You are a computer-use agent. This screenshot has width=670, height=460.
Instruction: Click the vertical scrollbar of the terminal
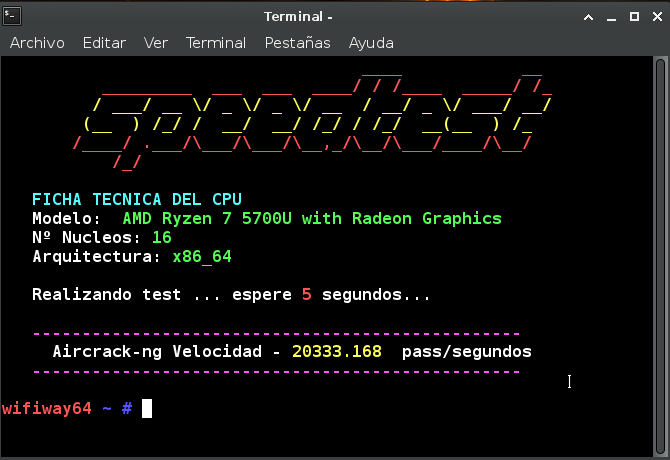[660, 257]
